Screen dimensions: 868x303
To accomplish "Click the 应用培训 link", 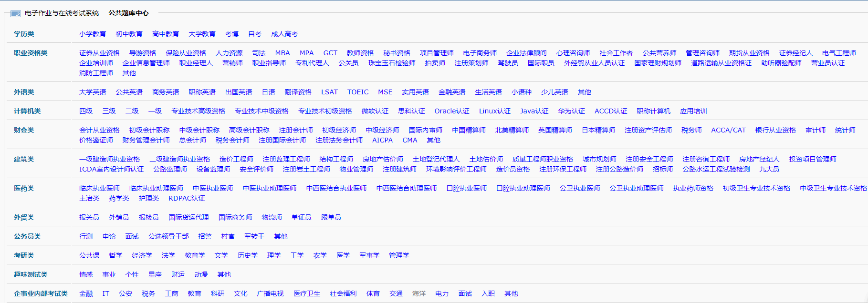I will tap(693, 111).
